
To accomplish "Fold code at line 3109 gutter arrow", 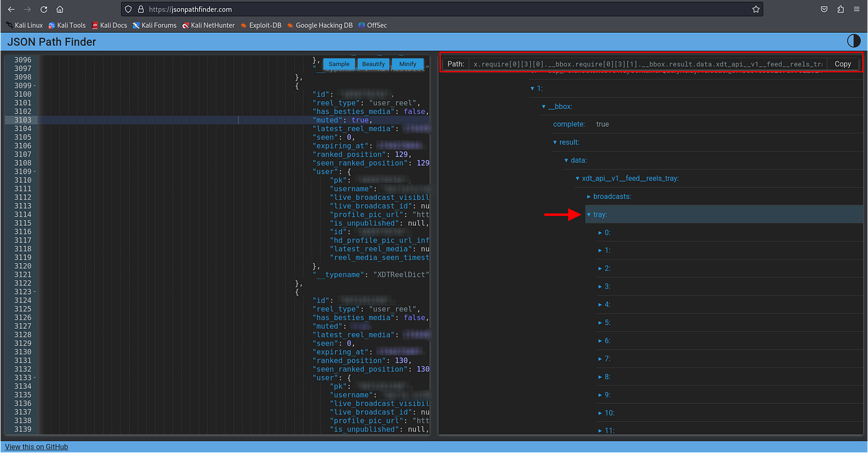I will click(x=34, y=171).
